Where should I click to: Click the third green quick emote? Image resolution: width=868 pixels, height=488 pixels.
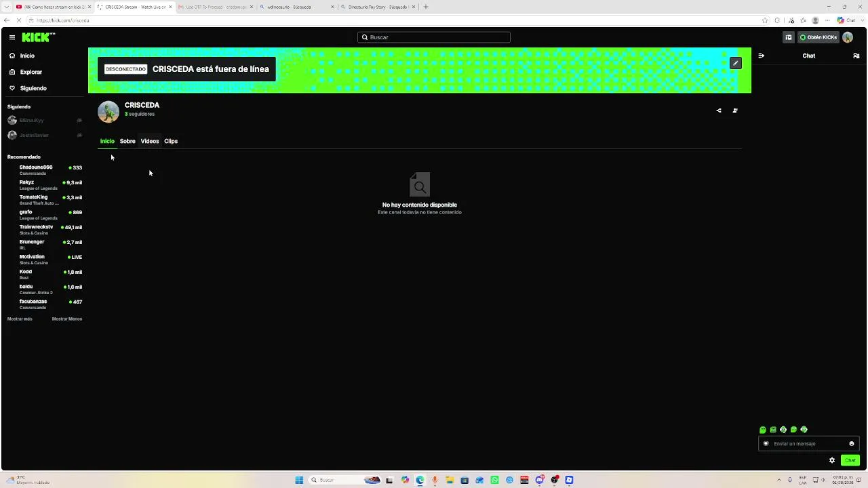click(x=783, y=430)
